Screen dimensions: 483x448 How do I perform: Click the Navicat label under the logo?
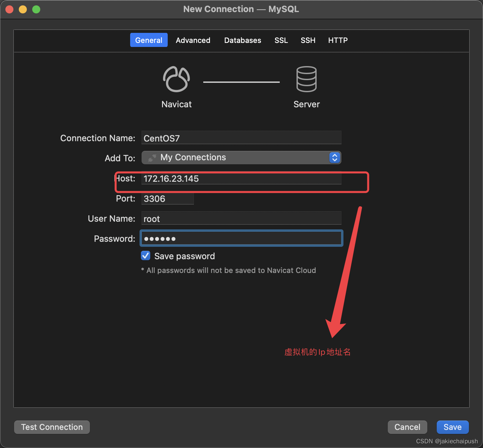click(x=176, y=104)
